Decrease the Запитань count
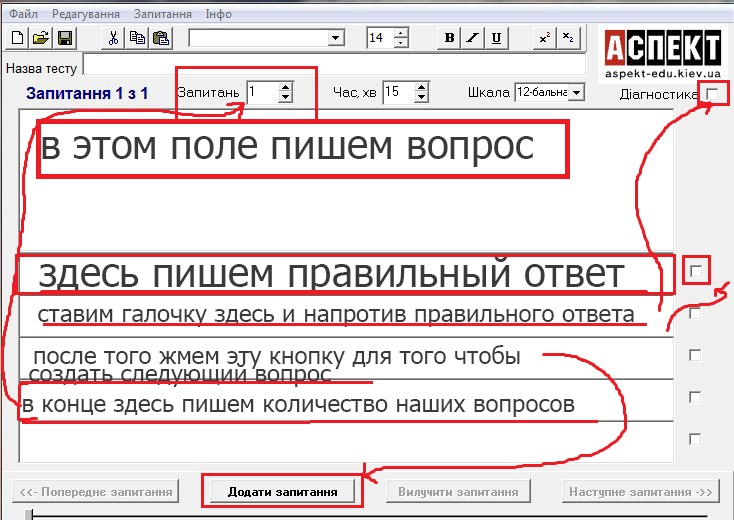Screen dimensions: 734x520 tap(286, 97)
